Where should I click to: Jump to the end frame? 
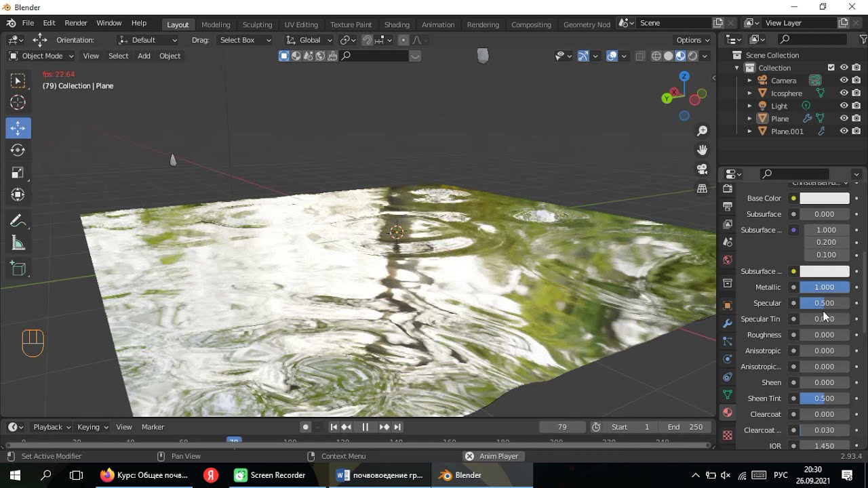coord(397,427)
